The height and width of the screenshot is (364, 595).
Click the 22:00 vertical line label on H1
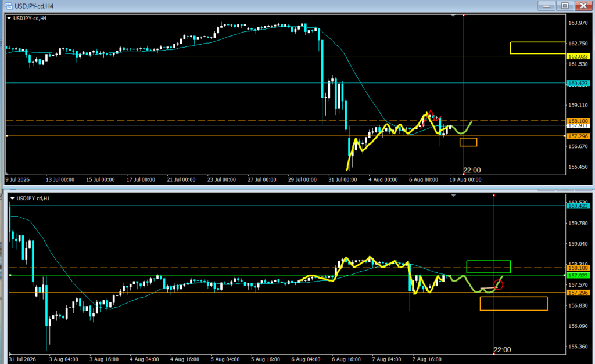pos(502,350)
